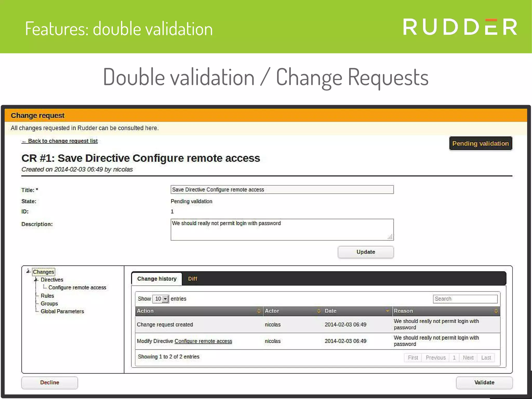
Task: Select the Change history tab
Action: (x=157, y=279)
